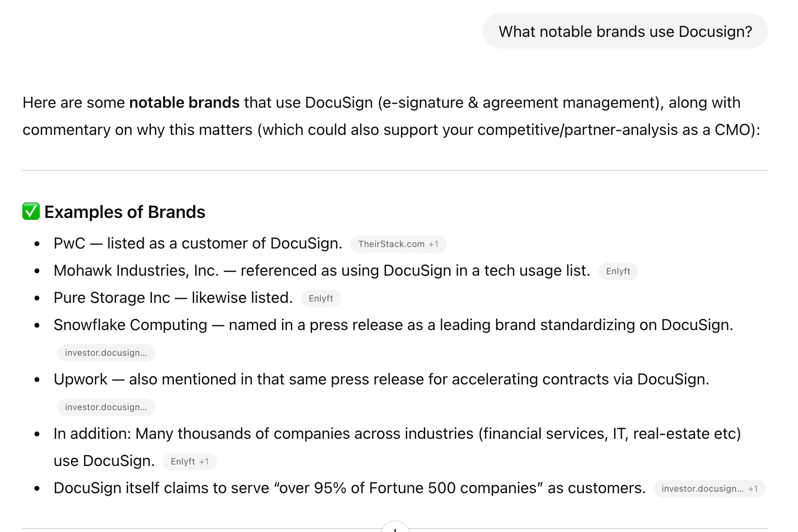The image size is (798, 532).
Task: Open investor.docusign +1 citation on Fortune 500 line
Action: point(710,489)
